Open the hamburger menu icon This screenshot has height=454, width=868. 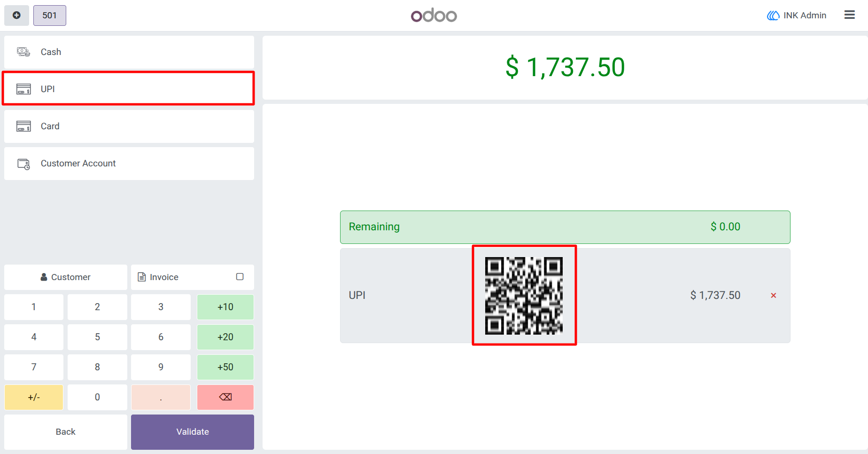click(x=849, y=15)
